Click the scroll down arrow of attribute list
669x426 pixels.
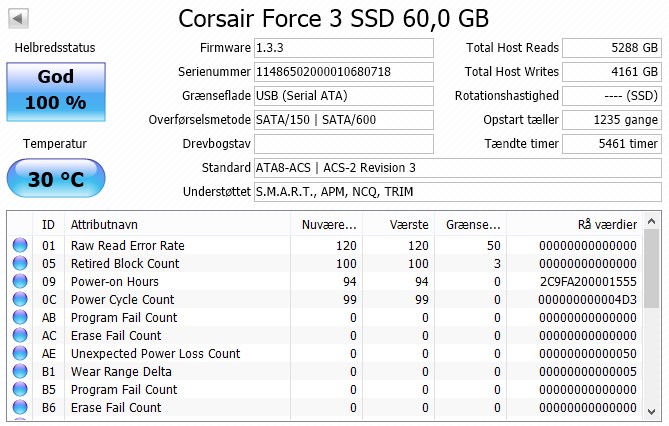pos(651,411)
